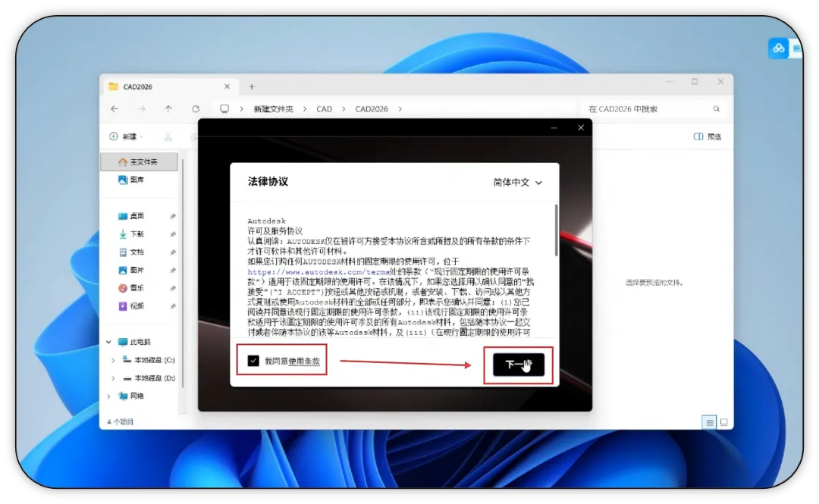Unpin 音乐 using its pin icon
Viewport: 819px width, 504px height.
coord(173,288)
